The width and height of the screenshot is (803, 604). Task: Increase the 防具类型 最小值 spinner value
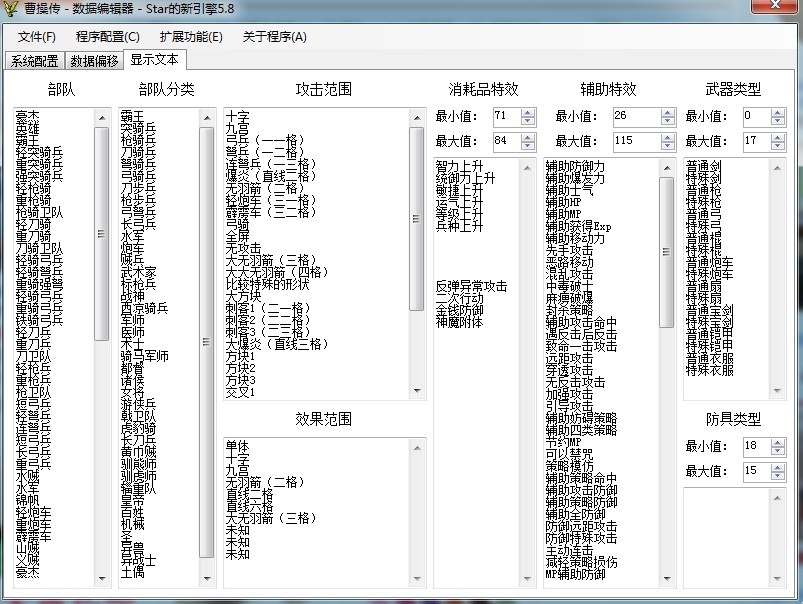pyautogui.click(x=778, y=441)
